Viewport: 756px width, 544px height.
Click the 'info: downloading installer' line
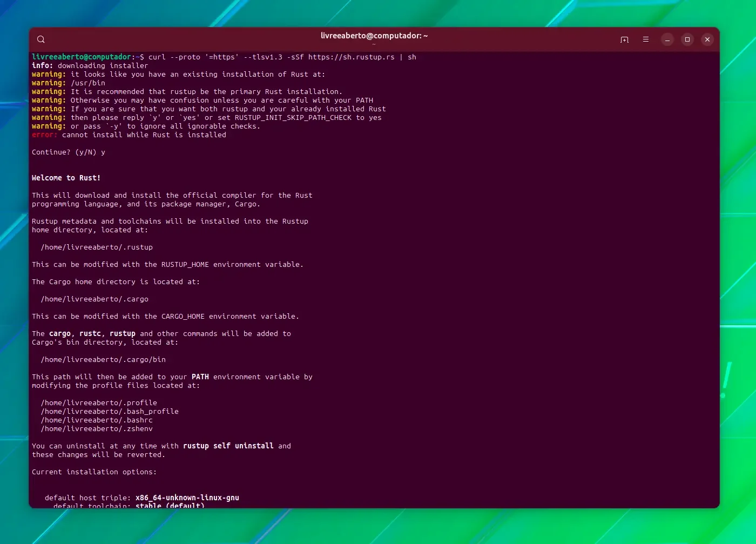tap(90, 66)
